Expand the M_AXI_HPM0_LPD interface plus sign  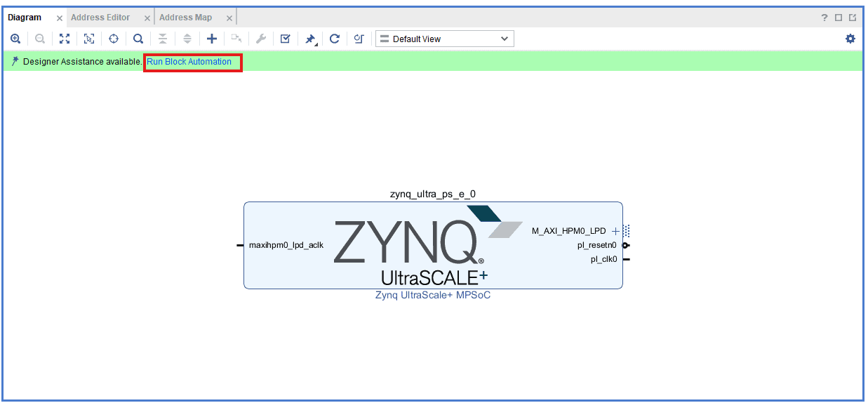point(615,231)
